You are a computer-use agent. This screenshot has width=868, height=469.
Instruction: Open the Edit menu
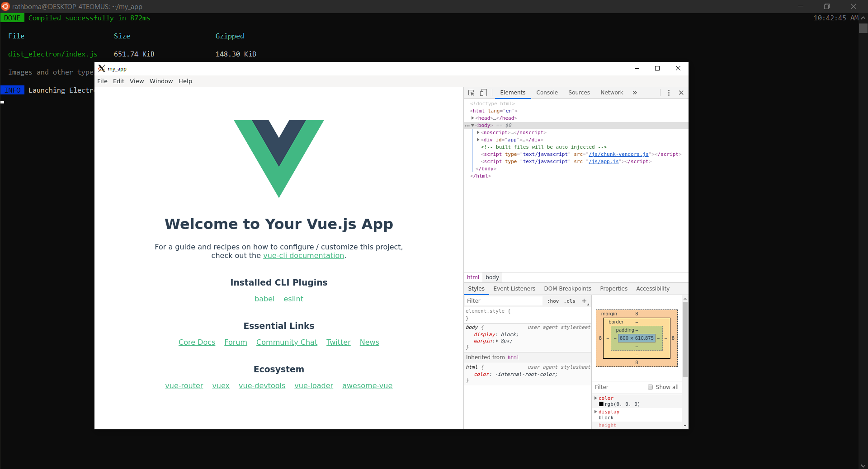click(118, 81)
